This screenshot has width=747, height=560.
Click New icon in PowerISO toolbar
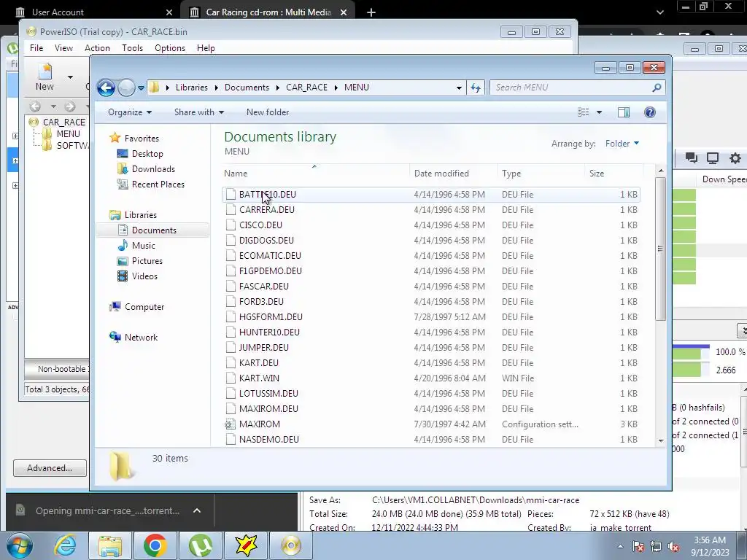44,77
